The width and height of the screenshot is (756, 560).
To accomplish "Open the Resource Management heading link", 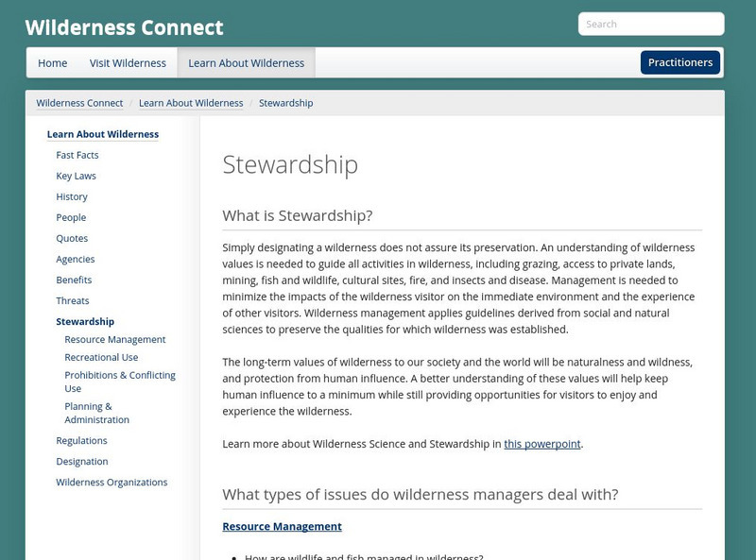I will pos(282,526).
